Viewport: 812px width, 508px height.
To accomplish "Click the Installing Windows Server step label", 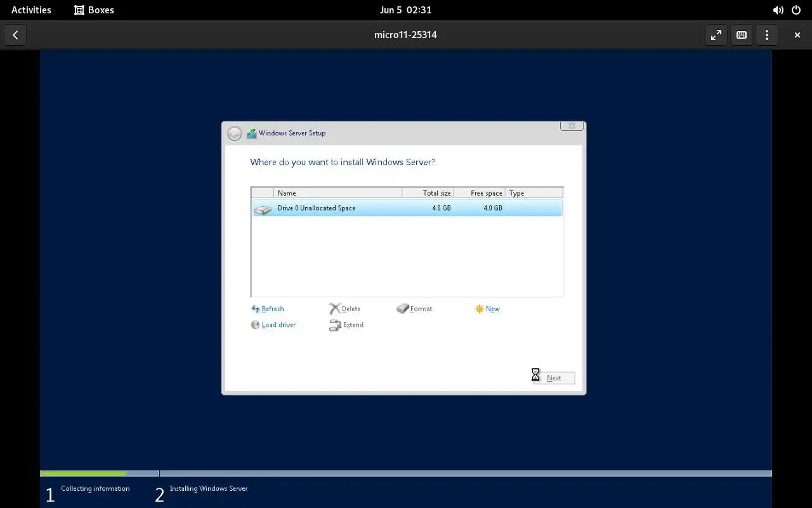I will tap(209, 488).
